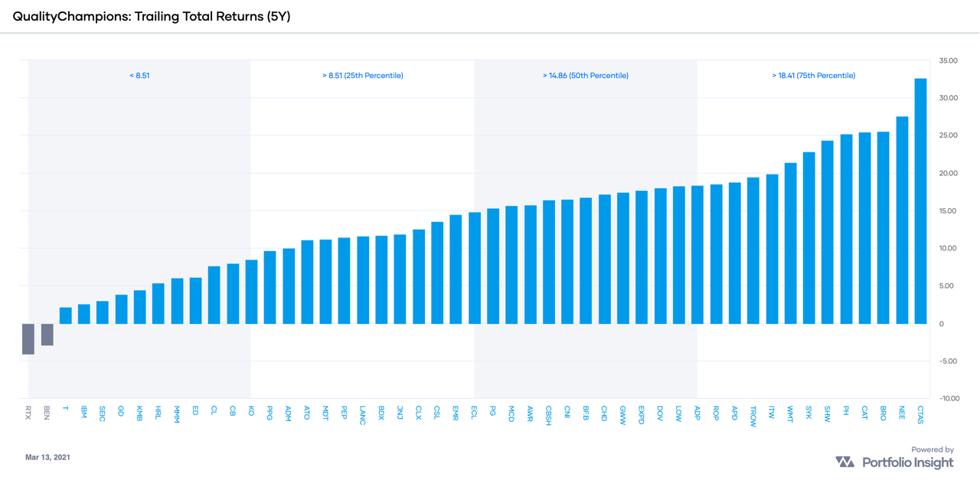
Task: Click the MCD ticker label
Action: [511, 413]
